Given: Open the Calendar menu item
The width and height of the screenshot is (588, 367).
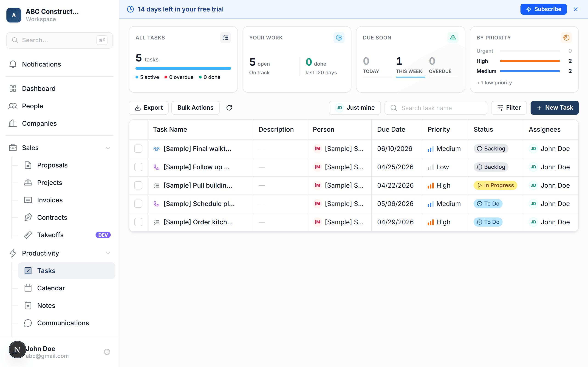Looking at the screenshot, I should point(51,288).
